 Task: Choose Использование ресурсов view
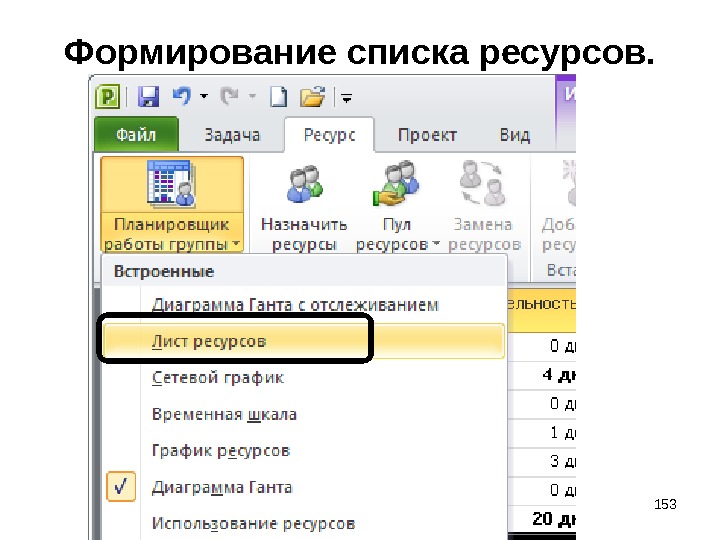click(x=304, y=523)
